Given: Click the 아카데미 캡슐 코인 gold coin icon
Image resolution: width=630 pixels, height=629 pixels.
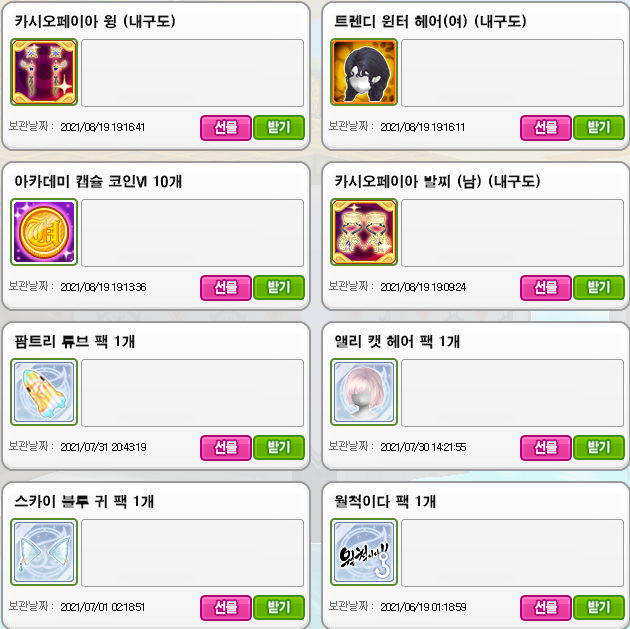Looking at the screenshot, I should pos(44,232).
